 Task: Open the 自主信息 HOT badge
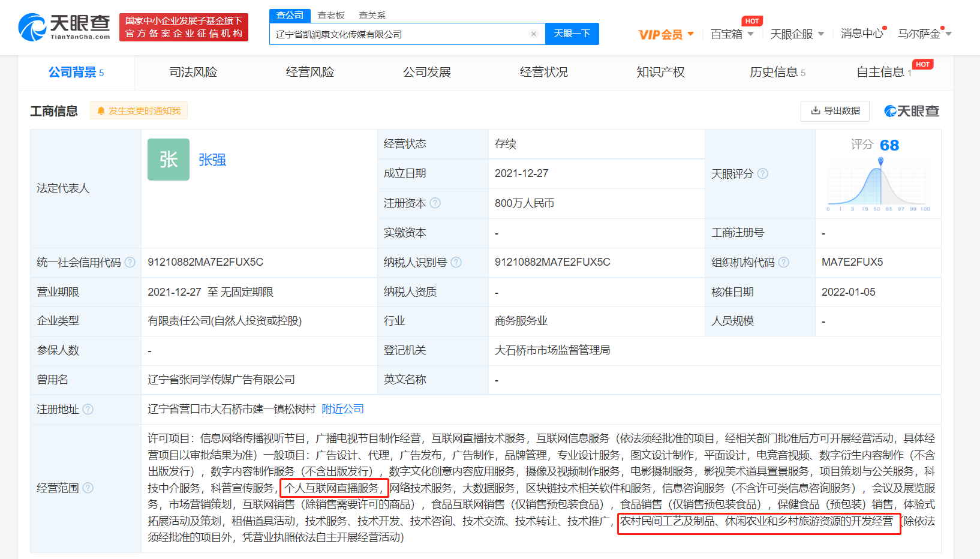(922, 64)
